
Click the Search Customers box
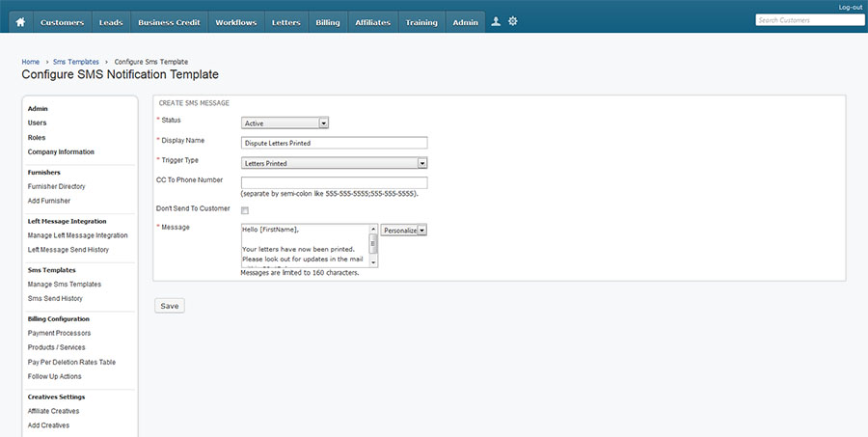coord(807,19)
